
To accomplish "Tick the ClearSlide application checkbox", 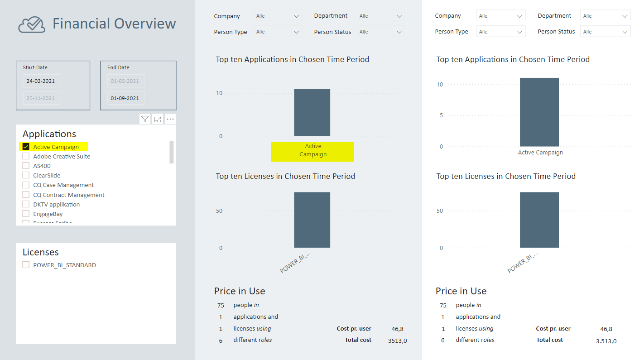I will (x=26, y=175).
